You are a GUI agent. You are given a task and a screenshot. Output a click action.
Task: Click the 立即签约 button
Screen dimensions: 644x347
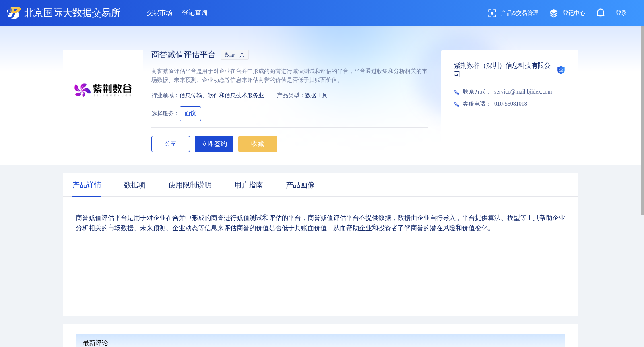(214, 144)
